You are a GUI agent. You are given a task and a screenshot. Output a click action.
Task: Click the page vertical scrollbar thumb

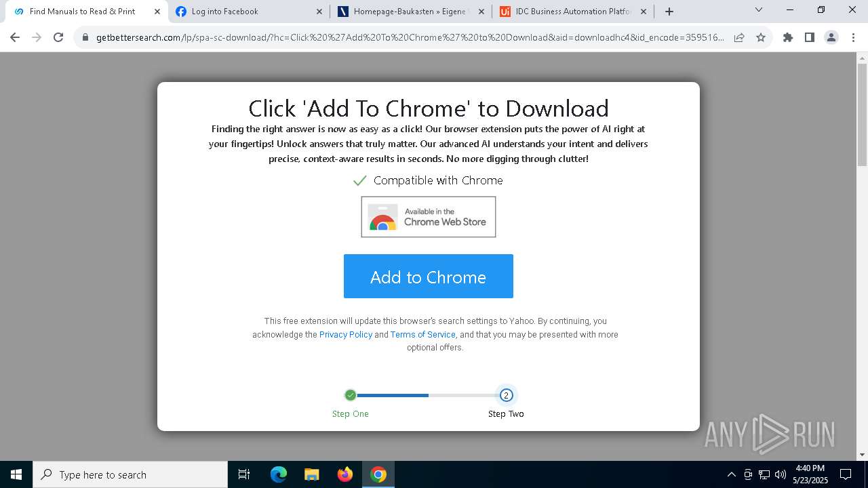coord(862,115)
